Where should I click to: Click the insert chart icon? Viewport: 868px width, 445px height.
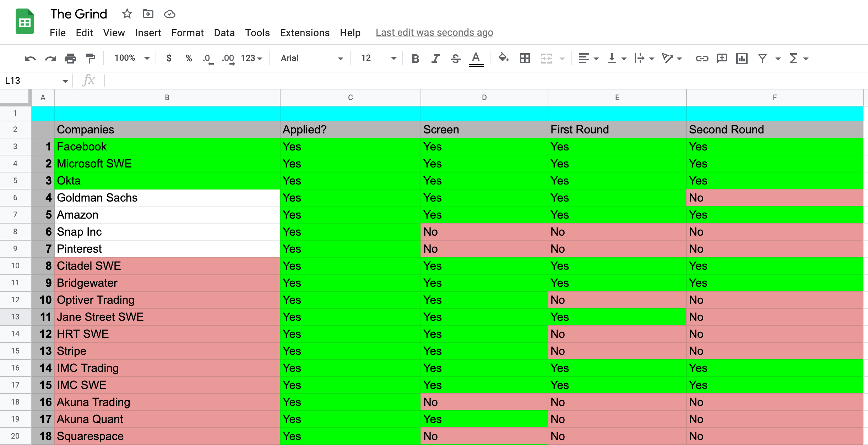click(742, 59)
